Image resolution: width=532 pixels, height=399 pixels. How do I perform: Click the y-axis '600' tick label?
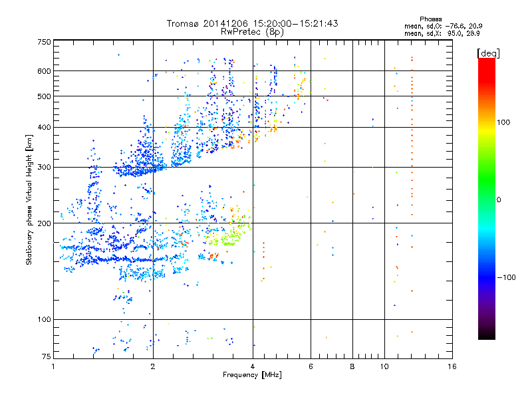click(44, 71)
